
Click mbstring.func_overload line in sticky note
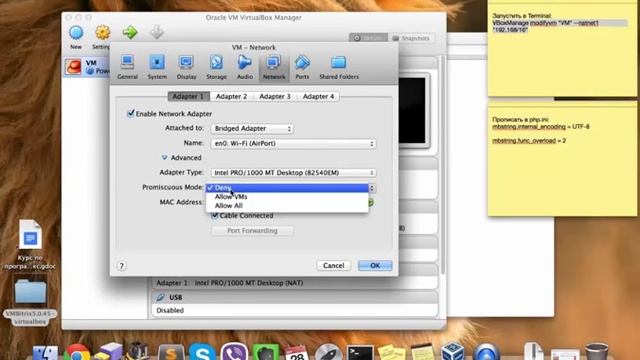(529, 140)
